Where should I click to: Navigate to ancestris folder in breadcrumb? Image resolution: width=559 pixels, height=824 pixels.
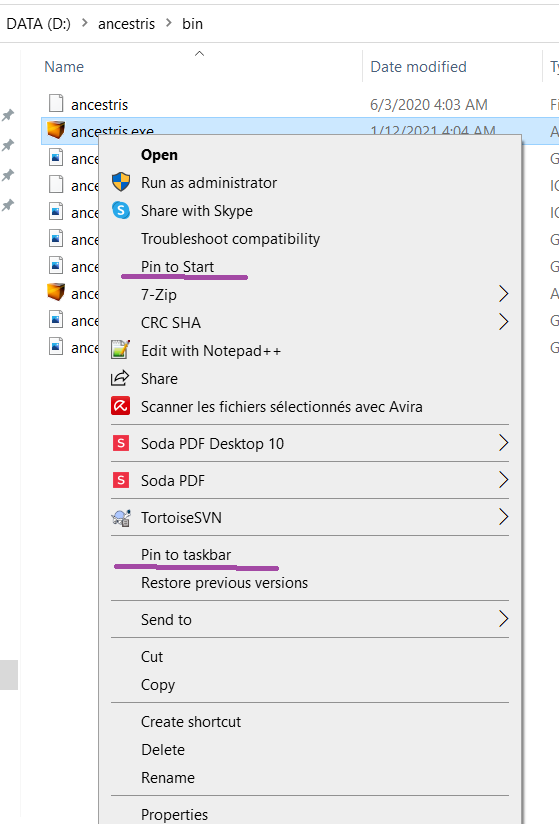pos(126,24)
